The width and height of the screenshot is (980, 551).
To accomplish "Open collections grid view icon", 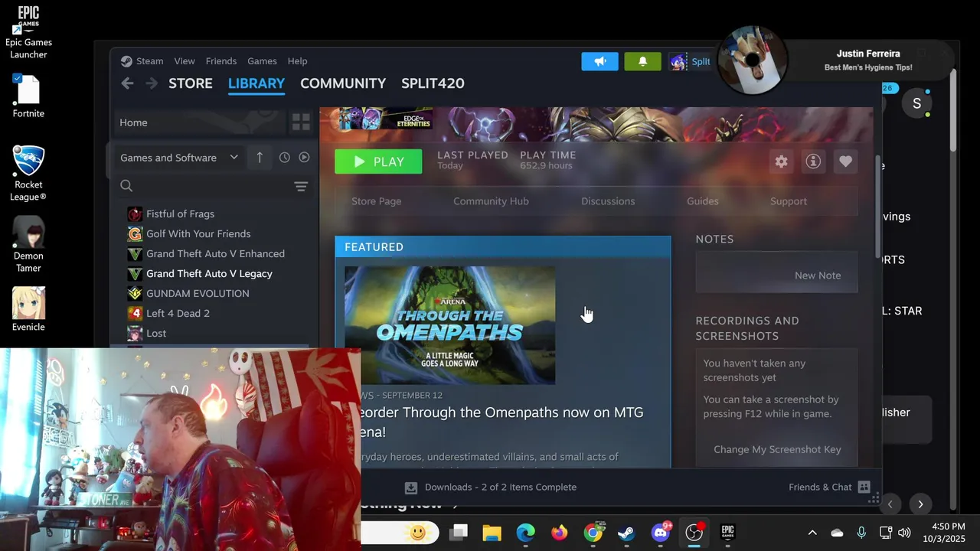I will pos(301,122).
